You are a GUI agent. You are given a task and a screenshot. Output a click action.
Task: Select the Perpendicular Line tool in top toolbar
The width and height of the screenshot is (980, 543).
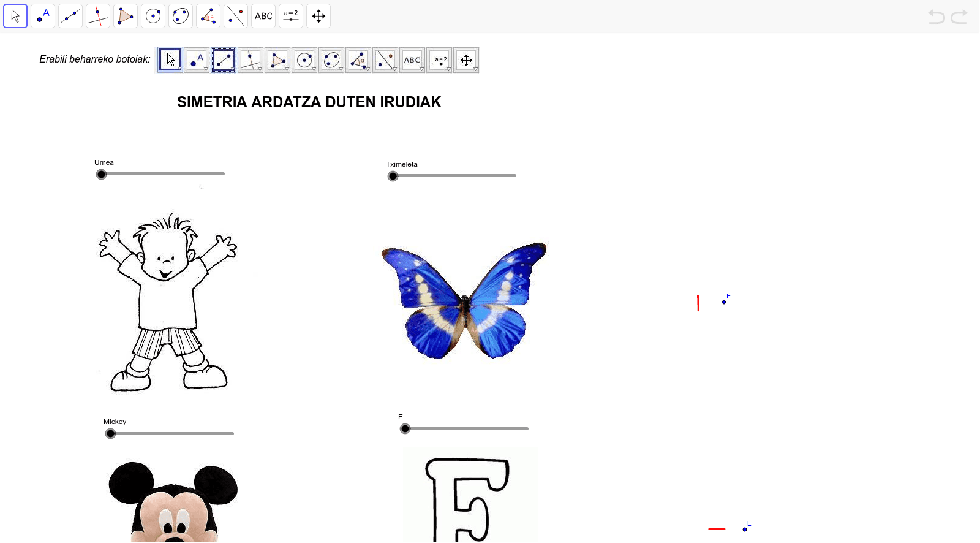coord(98,16)
